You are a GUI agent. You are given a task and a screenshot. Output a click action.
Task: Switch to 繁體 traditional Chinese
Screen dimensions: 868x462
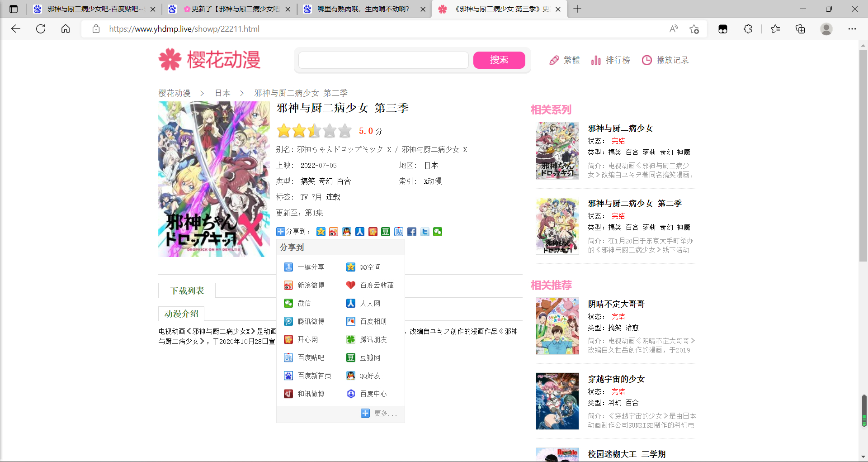[565, 60]
